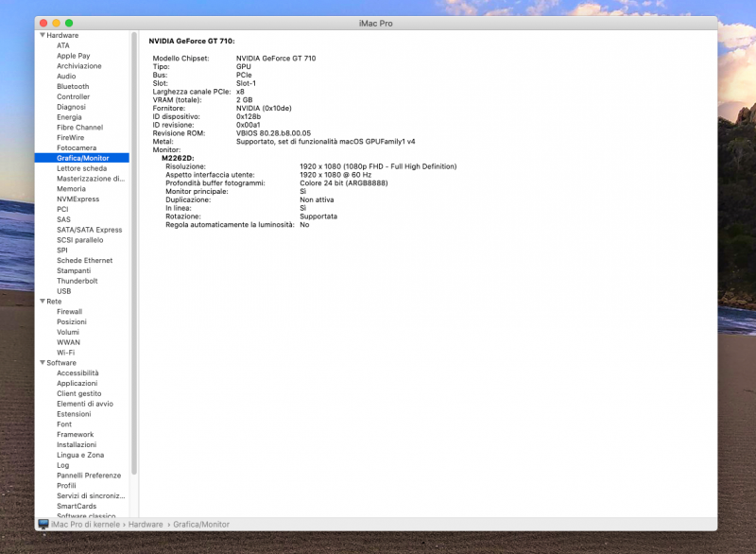Select Fibre Channel item
This screenshot has width=756, height=554.
tap(80, 128)
